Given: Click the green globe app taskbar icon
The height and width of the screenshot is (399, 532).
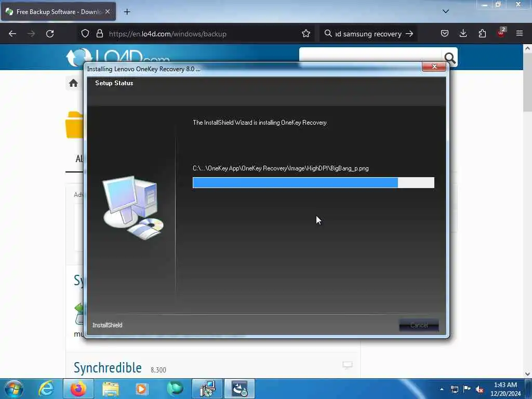Looking at the screenshot, I should tap(175, 389).
